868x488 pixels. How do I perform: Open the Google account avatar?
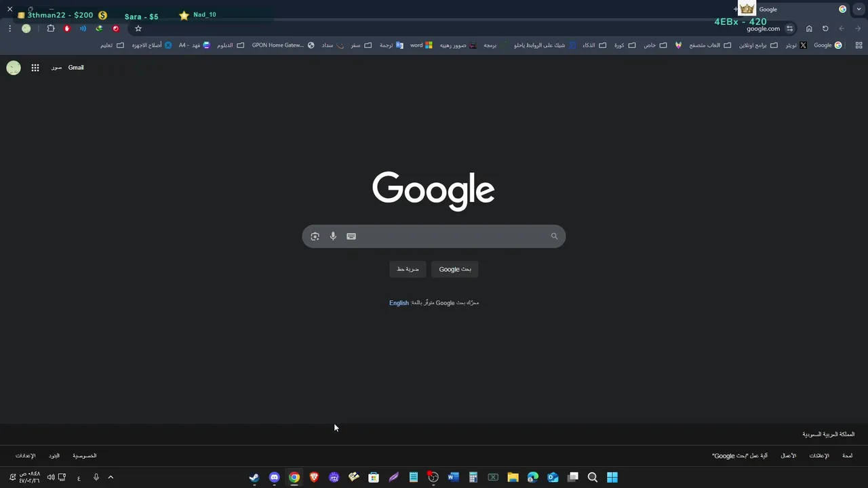[14, 68]
